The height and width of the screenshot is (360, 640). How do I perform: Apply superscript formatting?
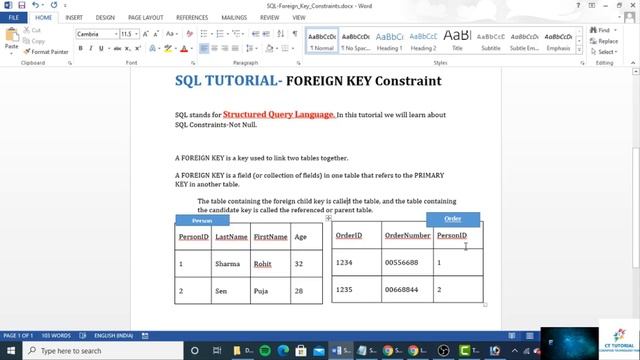click(x=138, y=49)
